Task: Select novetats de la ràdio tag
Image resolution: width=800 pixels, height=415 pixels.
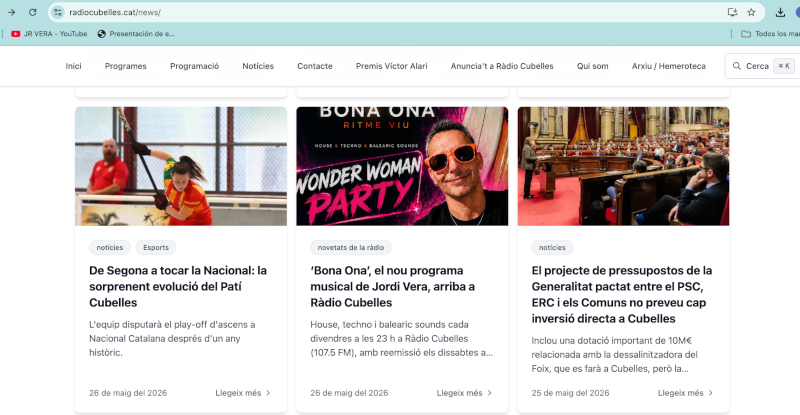Action: click(x=351, y=248)
